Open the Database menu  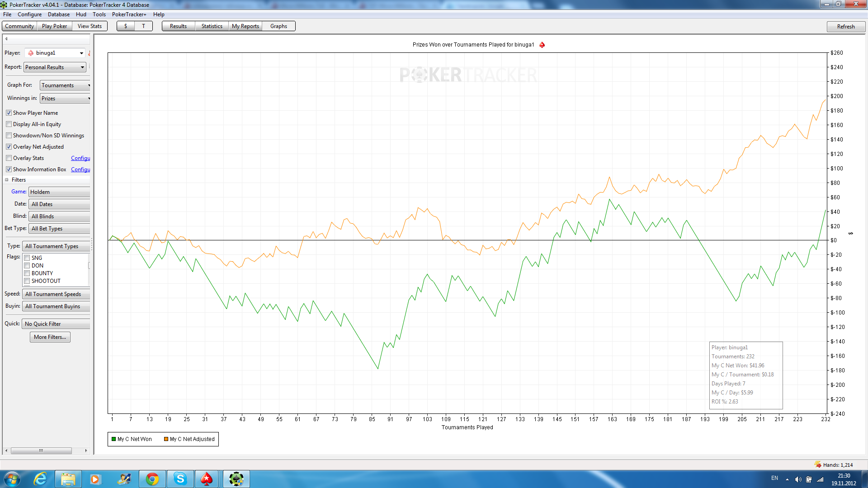59,14
